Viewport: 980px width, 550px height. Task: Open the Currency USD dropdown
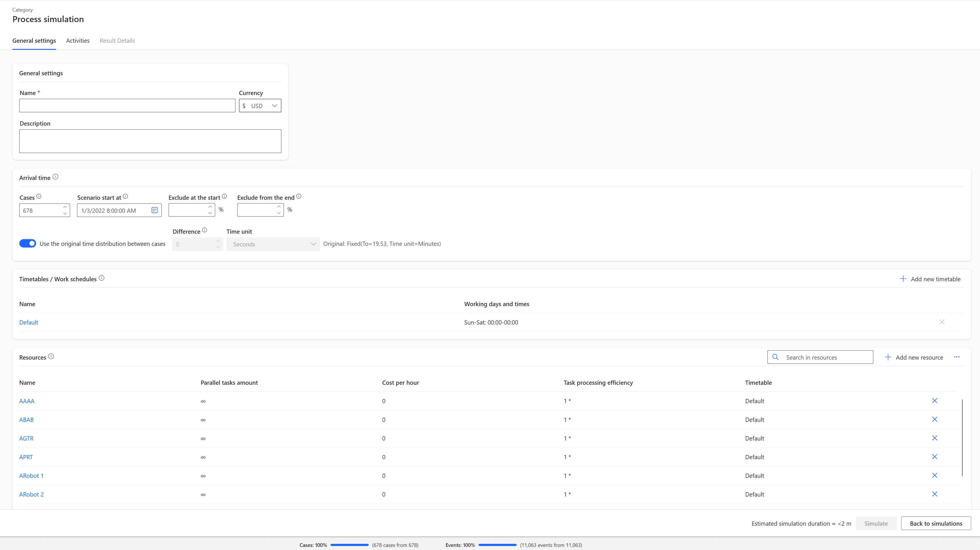point(260,106)
